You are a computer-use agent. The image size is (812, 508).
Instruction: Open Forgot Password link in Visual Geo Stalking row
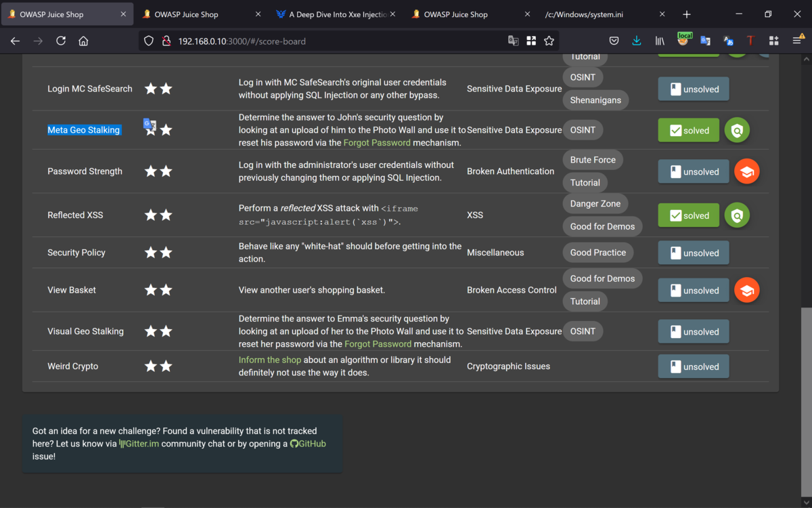point(378,344)
